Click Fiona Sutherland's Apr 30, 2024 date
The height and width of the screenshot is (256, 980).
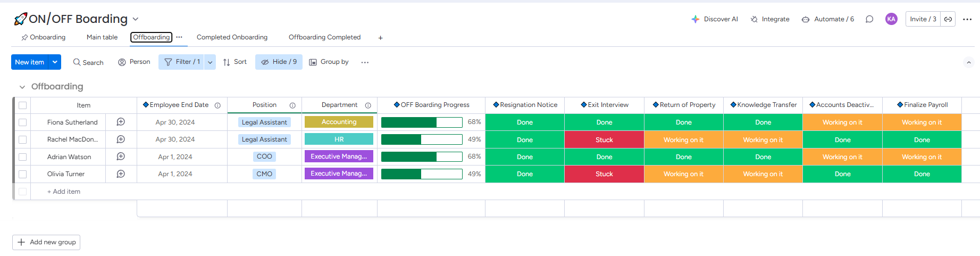pyautogui.click(x=175, y=122)
